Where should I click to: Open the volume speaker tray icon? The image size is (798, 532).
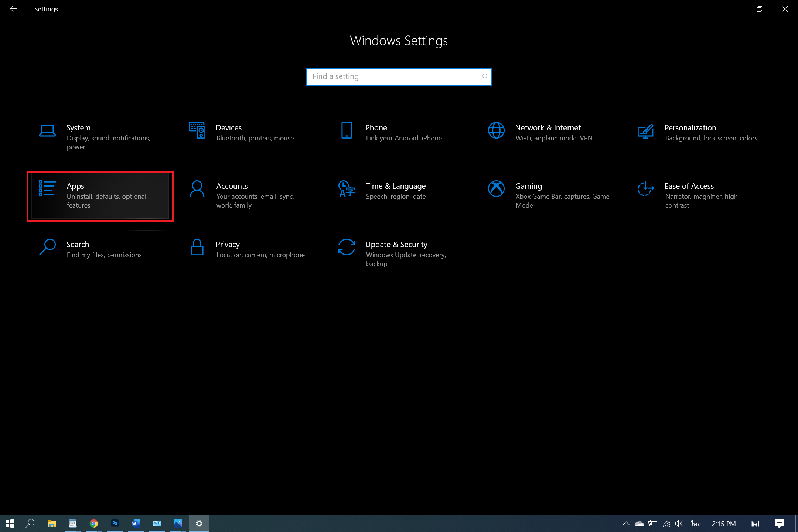(679, 524)
